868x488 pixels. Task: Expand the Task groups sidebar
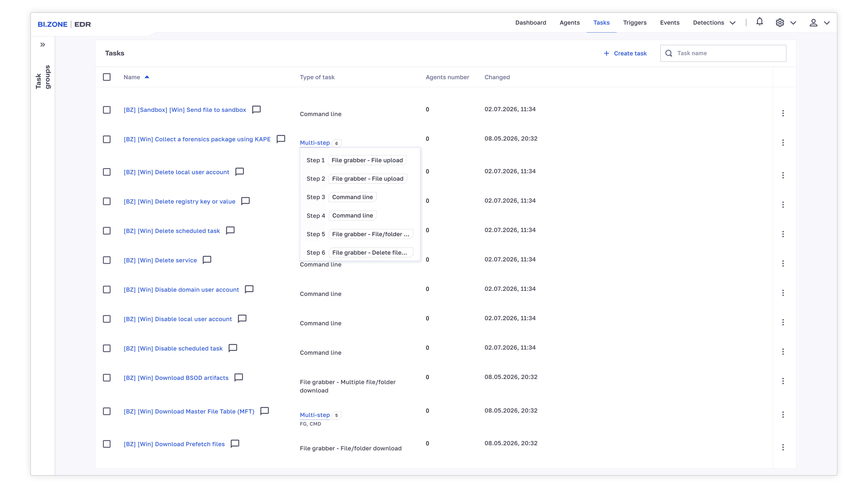tap(43, 45)
